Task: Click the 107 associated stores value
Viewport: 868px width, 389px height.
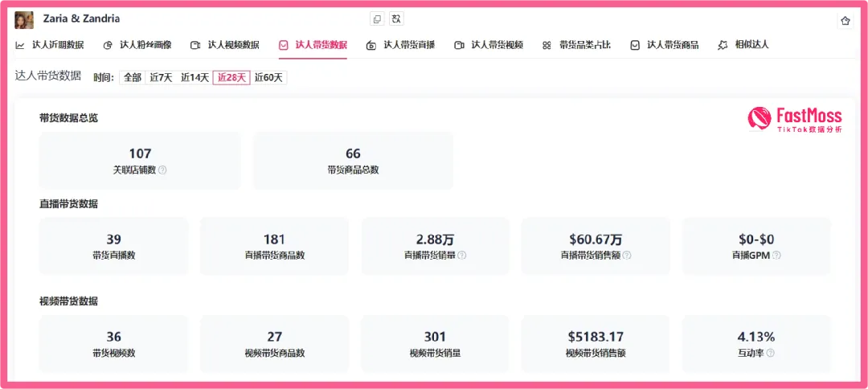Action: click(x=140, y=154)
